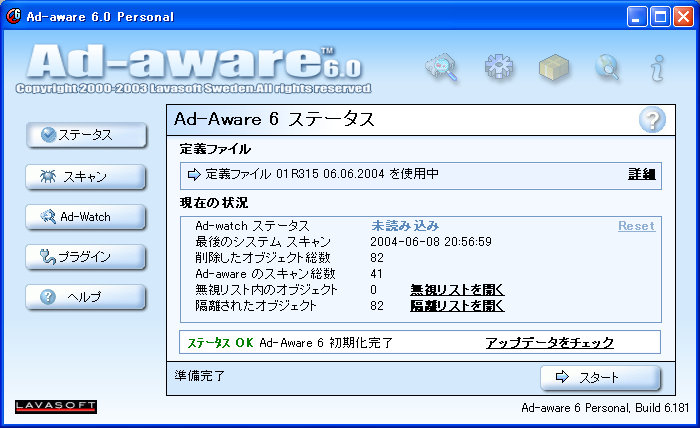Open the スキャン sidebar section

[86, 176]
